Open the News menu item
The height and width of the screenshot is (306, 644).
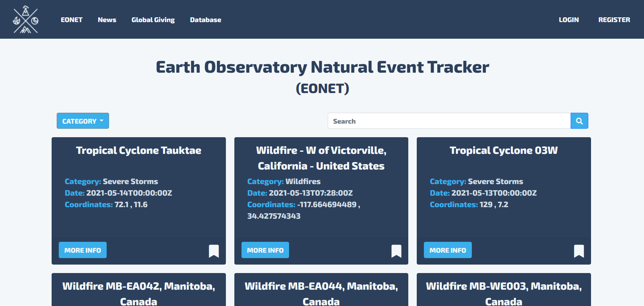(107, 20)
